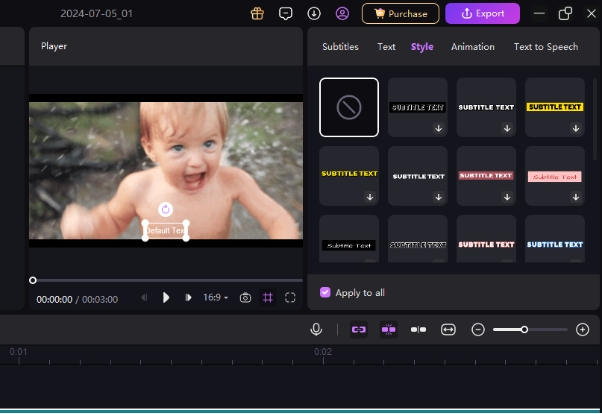Toggle the Apply to all checkbox
Image resolution: width=602 pixels, height=414 pixels.
point(325,293)
